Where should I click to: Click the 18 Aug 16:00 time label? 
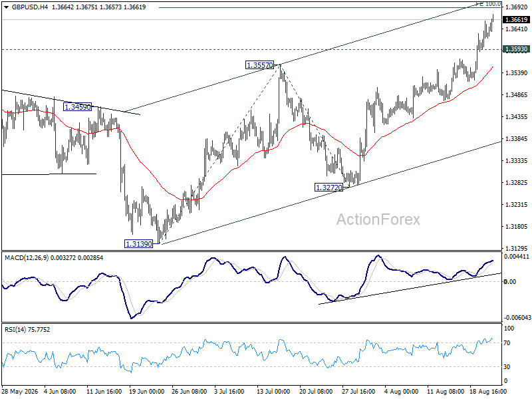(x=488, y=392)
